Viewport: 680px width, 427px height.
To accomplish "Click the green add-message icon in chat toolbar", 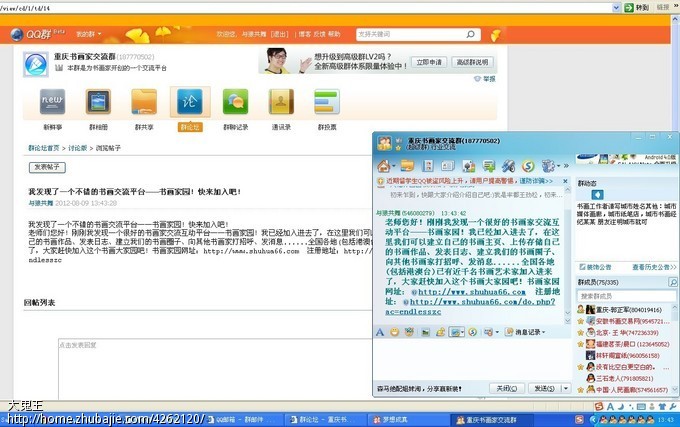I will (489, 166).
